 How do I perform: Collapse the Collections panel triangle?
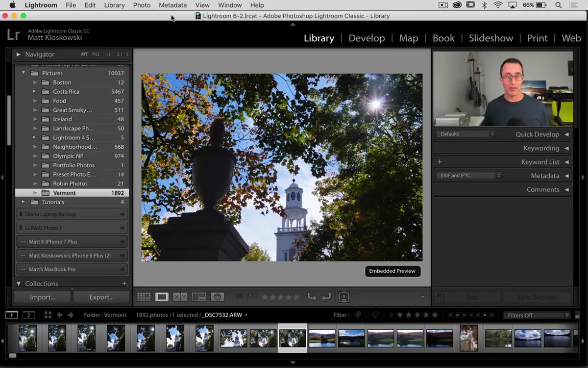19,284
